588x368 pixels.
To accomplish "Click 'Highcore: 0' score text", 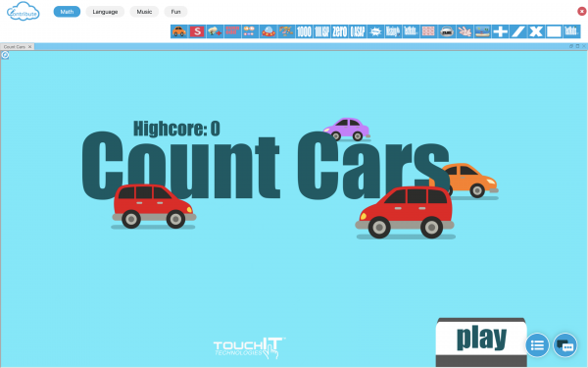I will [176, 129].
